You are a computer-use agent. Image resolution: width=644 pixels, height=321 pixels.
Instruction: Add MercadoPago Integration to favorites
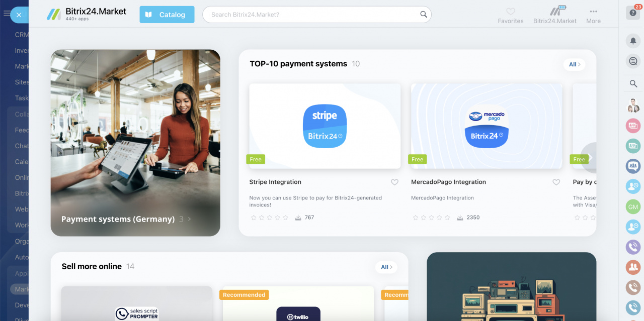click(556, 182)
